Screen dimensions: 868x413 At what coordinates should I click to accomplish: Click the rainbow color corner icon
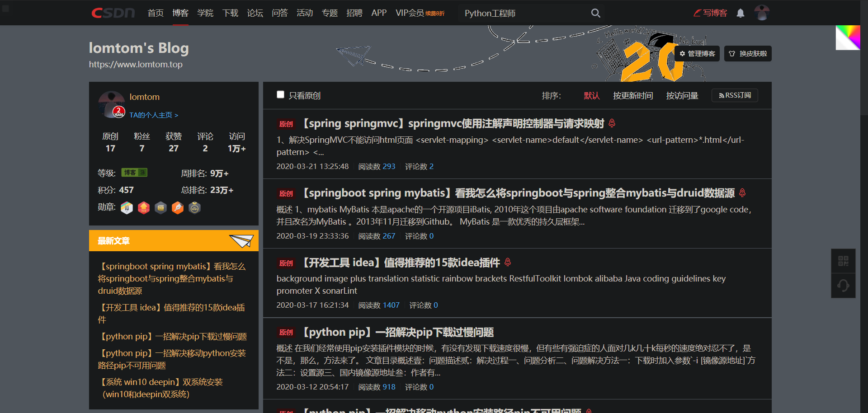click(x=848, y=38)
